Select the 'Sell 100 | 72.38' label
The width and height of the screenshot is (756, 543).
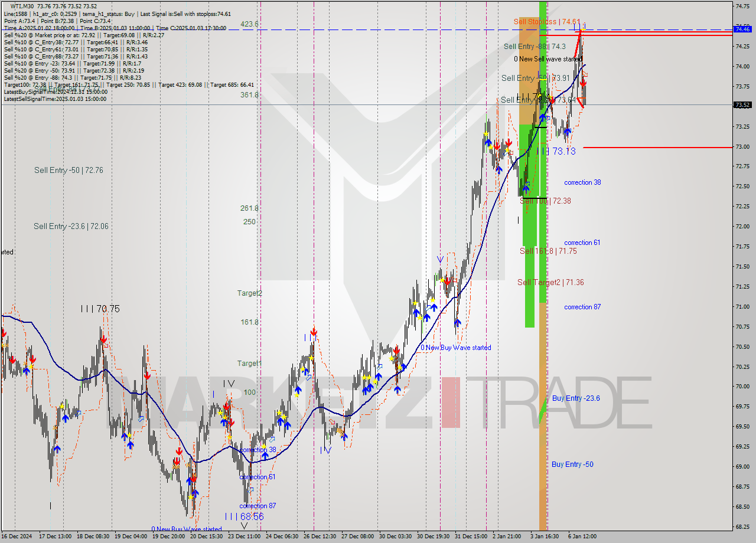point(545,201)
